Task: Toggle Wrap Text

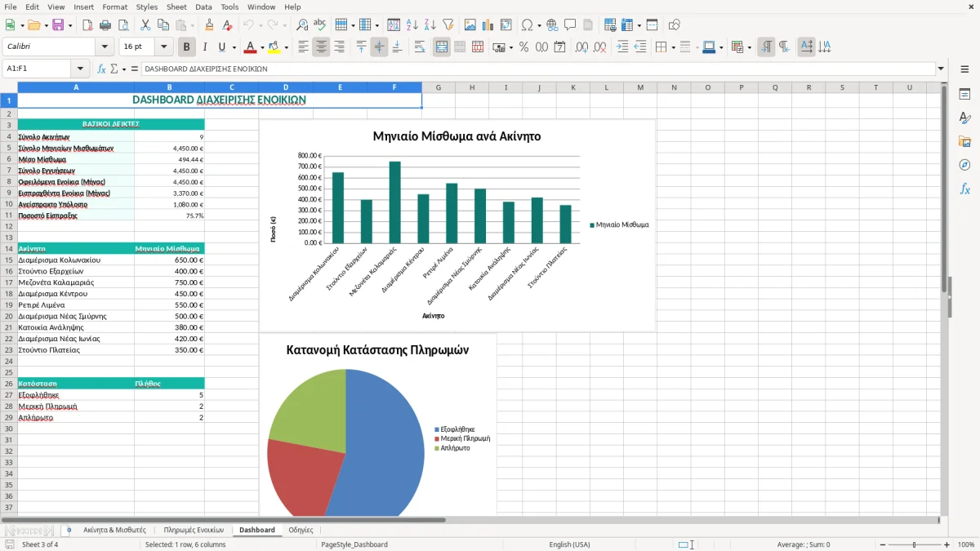Action: tap(420, 47)
